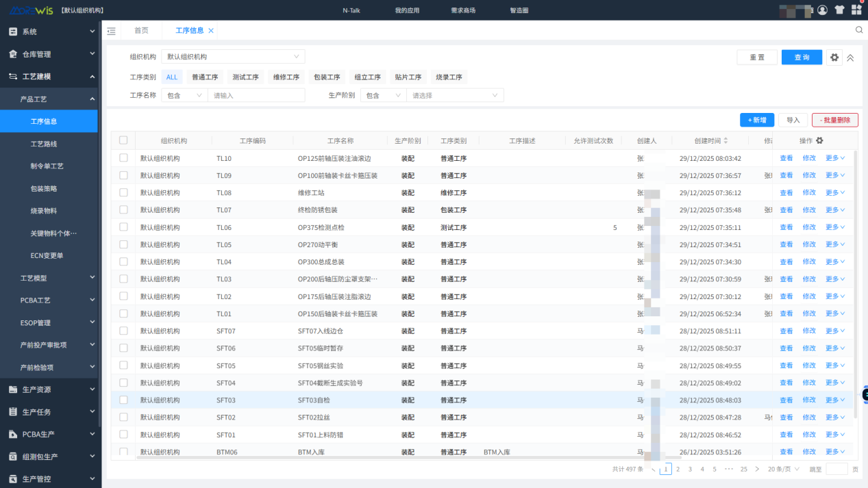
Task: Click the 工序名称 请输入 text field
Action: (x=256, y=95)
